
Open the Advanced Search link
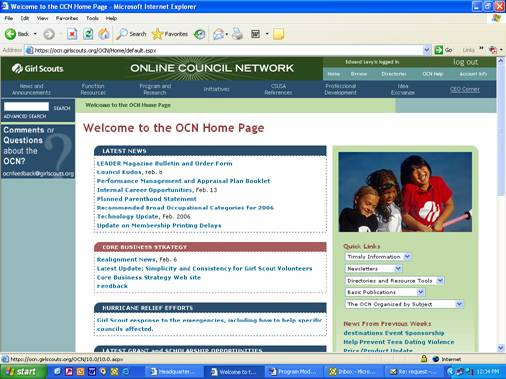(x=25, y=116)
